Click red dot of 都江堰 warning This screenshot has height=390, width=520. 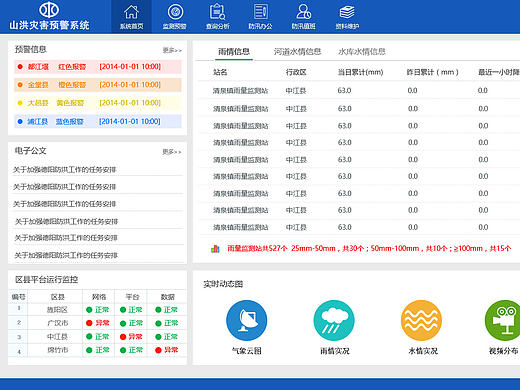(20, 67)
